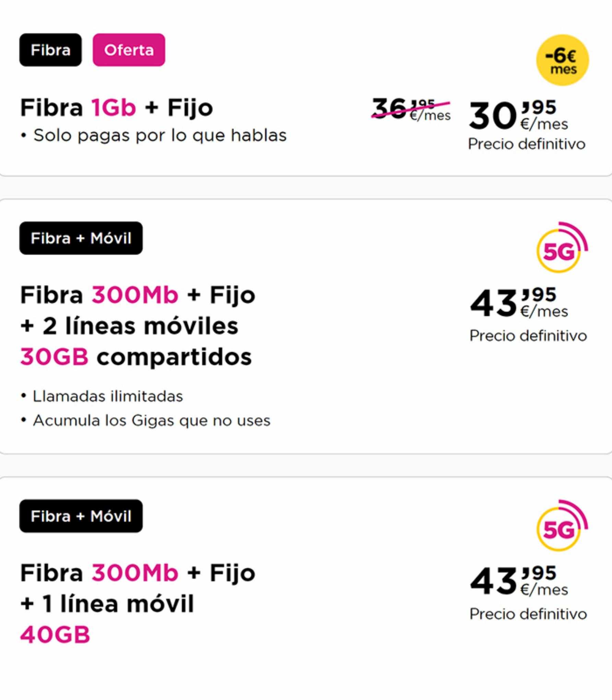Open the Fibra 300Mb + 2 líneas móviles title
Image resolution: width=612 pixels, height=700 pixels.
138,325
